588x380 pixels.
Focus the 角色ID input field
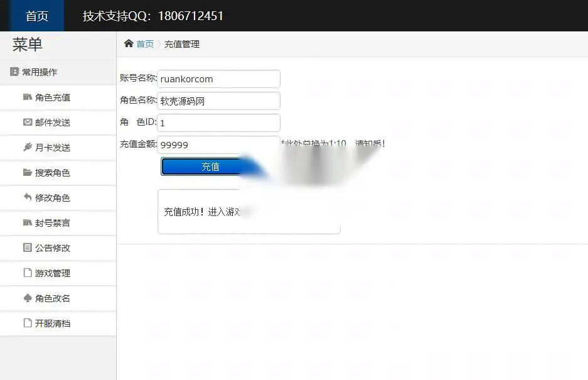[218, 122]
